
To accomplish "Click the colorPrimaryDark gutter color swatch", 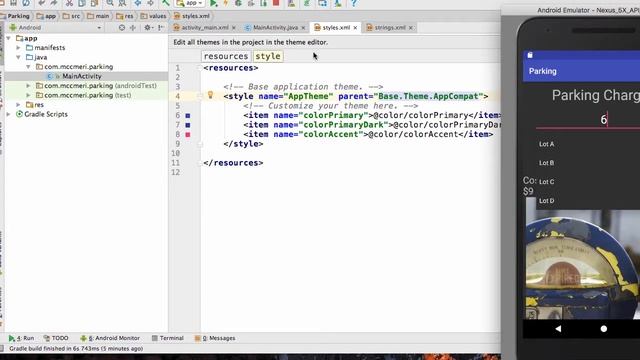I will pyautogui.click(x=188, y=125).
